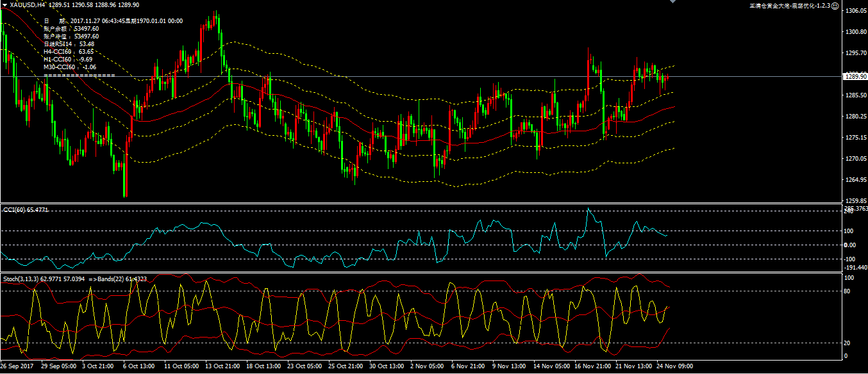Click the 18 Oct 13:00 time axis label
The width and height of the screenshot is (868, 374).
262,366
